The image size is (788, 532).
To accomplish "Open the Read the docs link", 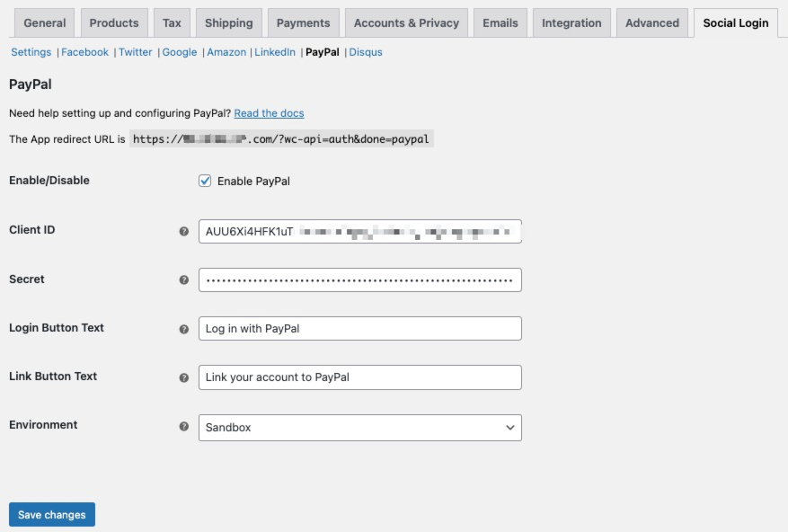I will [x=269, y=113].
